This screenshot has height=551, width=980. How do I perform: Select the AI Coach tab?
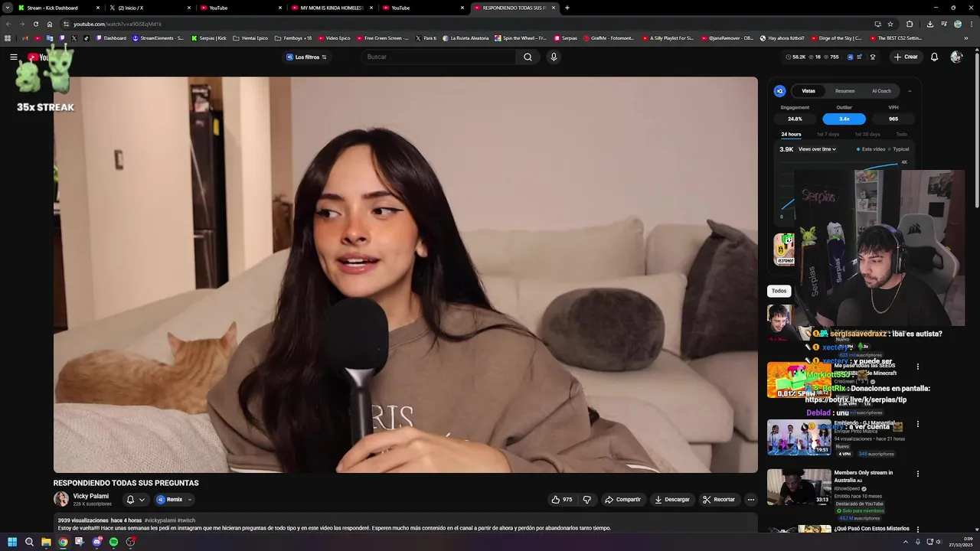click(x=881, y=91)
